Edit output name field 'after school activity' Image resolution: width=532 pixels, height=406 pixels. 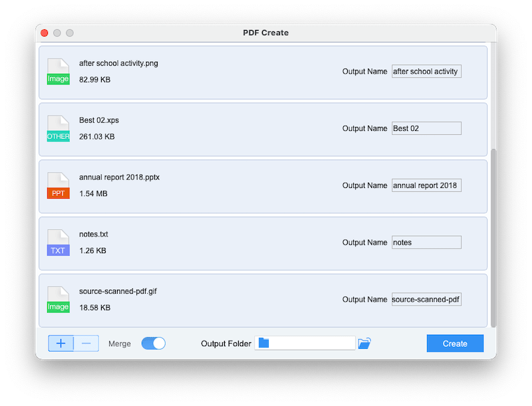426,72
